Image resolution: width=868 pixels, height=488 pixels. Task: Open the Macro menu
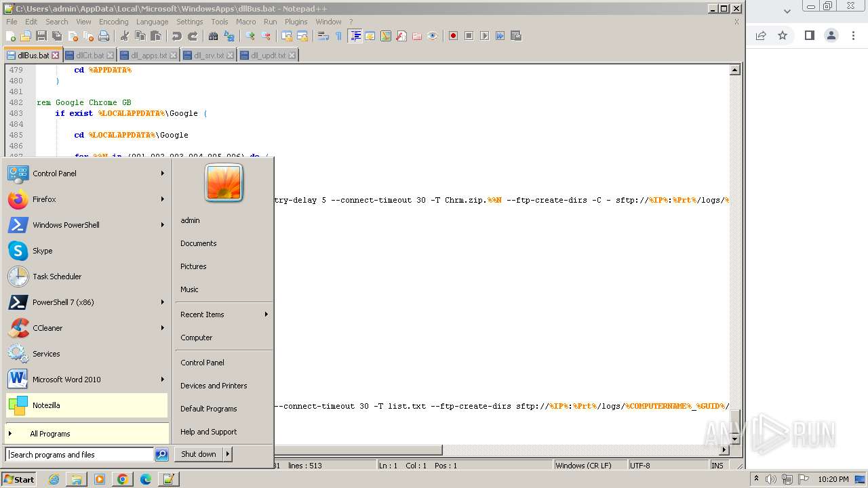click(x=246, y=22)
